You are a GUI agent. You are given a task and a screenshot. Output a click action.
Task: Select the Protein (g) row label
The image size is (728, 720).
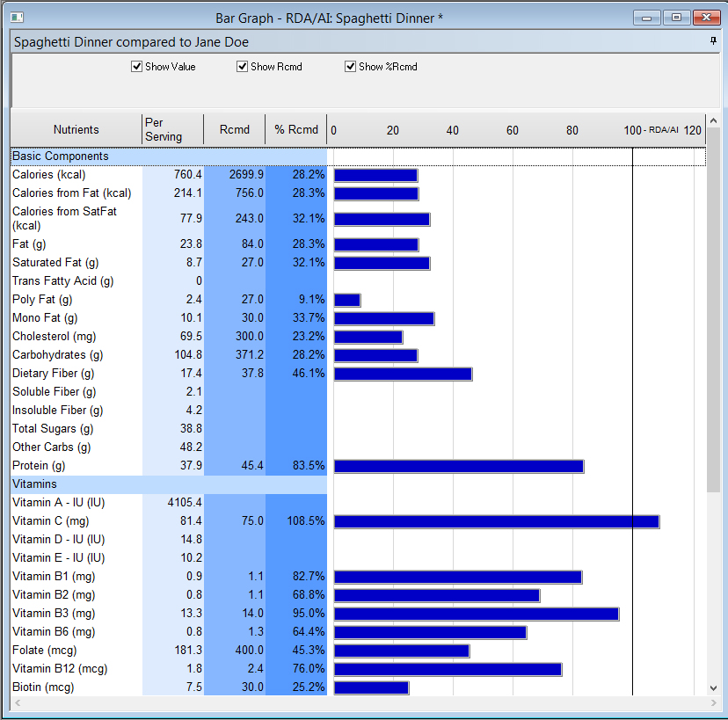(x=39, y=466)
